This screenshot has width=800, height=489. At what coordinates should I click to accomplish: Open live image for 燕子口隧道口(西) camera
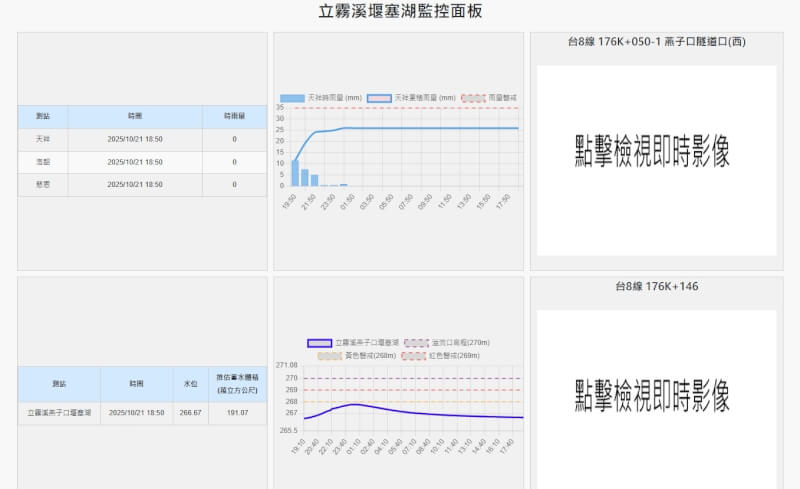[x=656, y=160]
